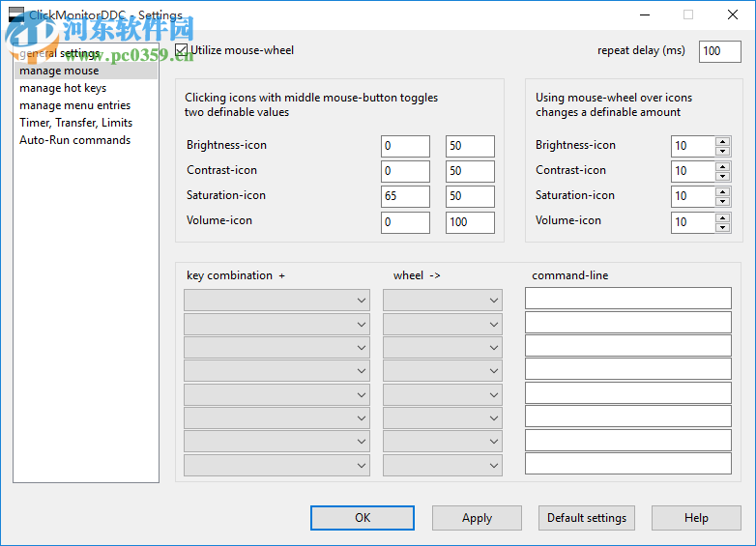
Task: Open fifth key combination dropdown
Action: click(276, 394)
